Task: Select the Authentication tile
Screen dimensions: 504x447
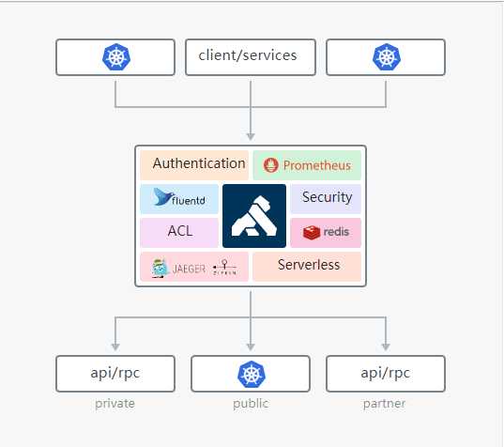Action: pyautogui.click(x=194, y=165)
